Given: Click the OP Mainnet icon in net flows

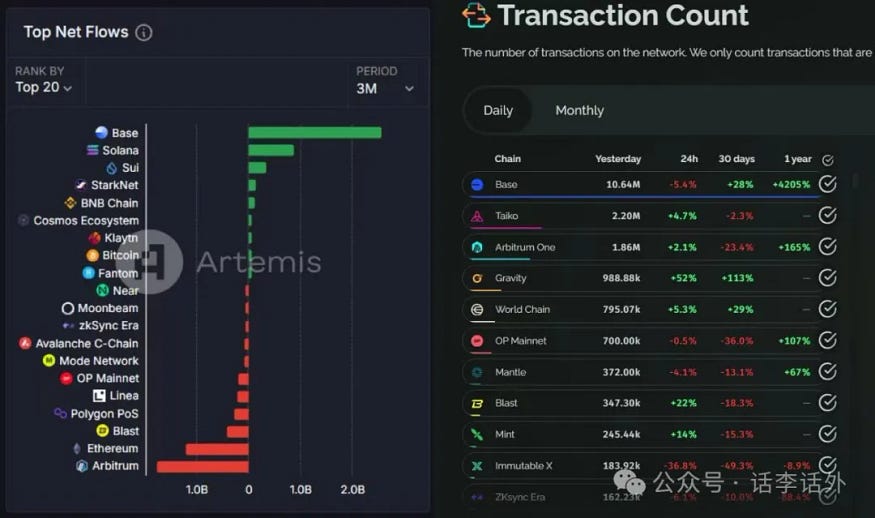Looking at the screenshot, I should point(66,378).
